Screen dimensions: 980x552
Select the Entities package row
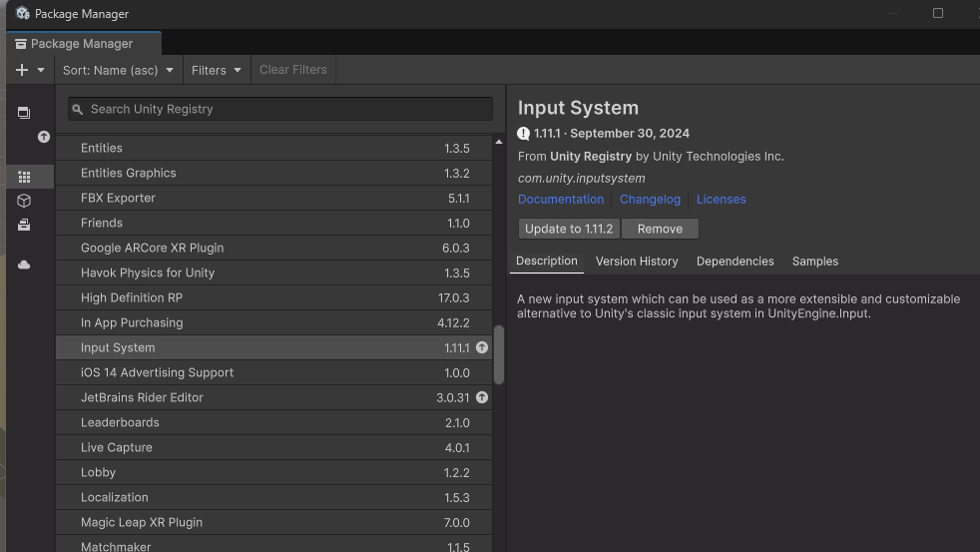click(x=273, y=148)
